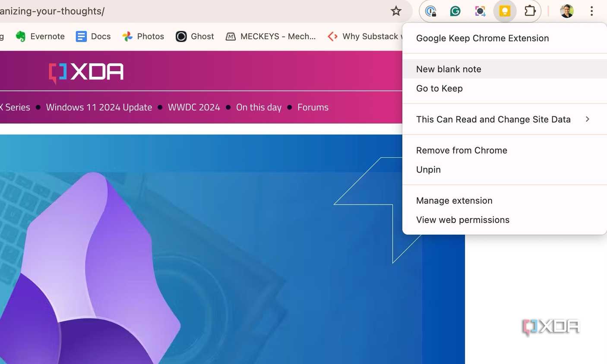The height and width of the screenshot is (364, 607).
Task: Click the Google Keep extension icon
Action: click(505, 11)
